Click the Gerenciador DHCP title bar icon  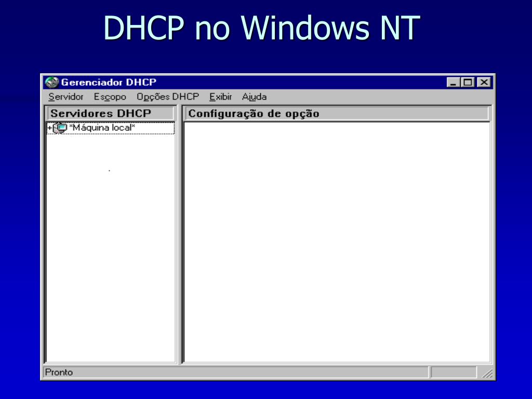[x=51, y=83]
